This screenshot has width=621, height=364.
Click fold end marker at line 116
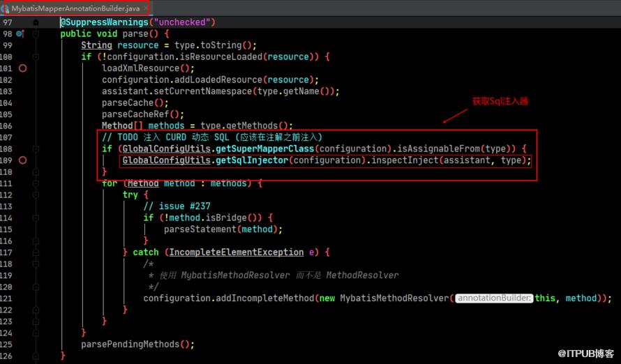pos(36,241)
